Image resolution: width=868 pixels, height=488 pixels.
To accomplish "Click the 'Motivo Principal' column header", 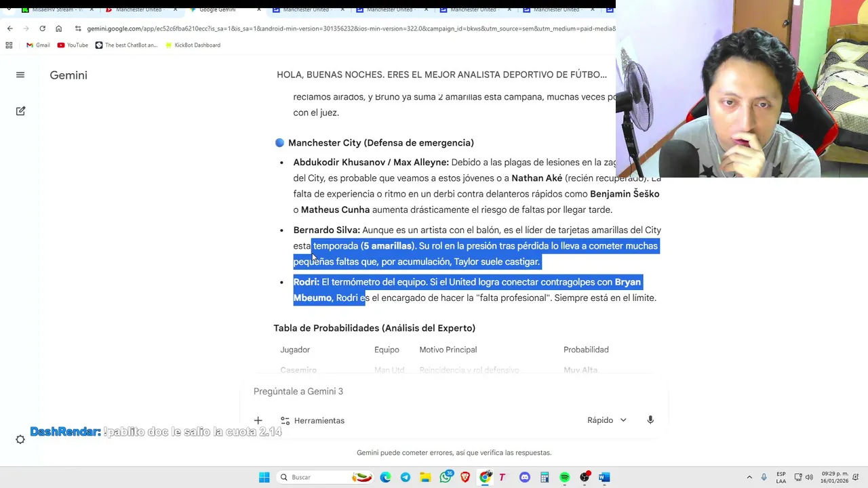I will click(x=448, y=350).
